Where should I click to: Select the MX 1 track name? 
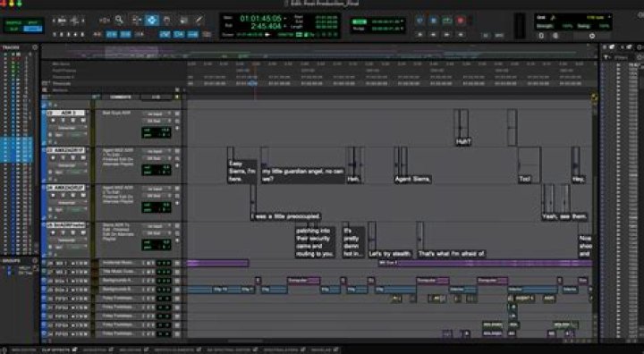61,263
